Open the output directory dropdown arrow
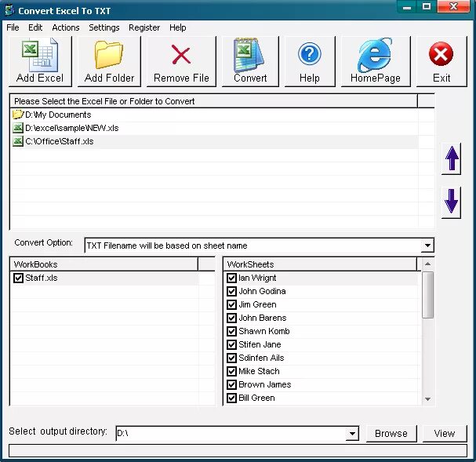476x462 pixels. (x=352, y=434)
